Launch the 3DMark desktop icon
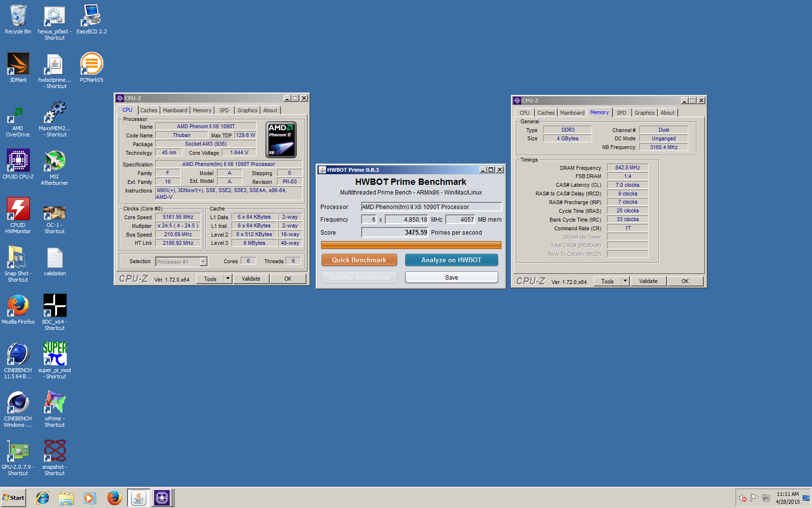The width and height of the screenshot is (812, 508). pyautogui.click(x=18, y=68)
